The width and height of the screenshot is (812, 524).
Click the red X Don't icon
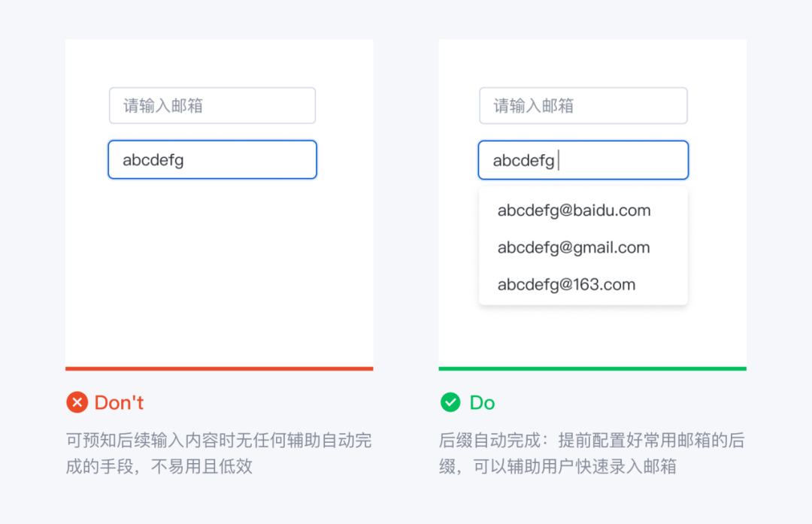click(x=77, y=402)
